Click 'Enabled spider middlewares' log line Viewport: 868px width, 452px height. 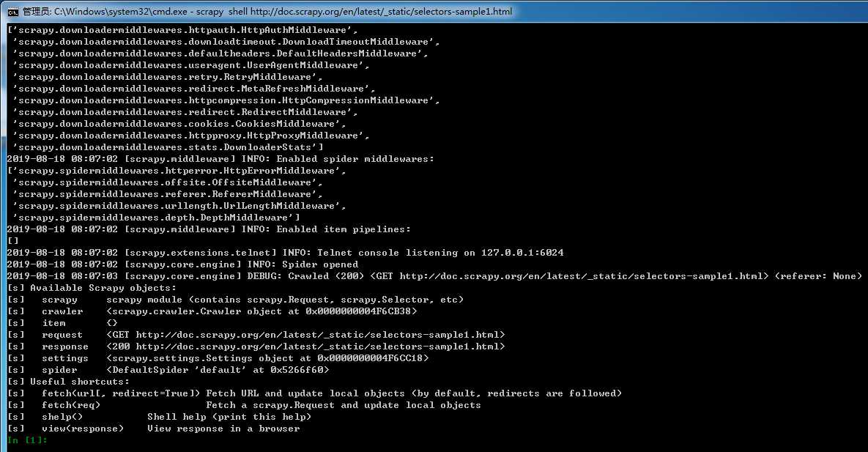pyautogui.click(x=221, y=159)
